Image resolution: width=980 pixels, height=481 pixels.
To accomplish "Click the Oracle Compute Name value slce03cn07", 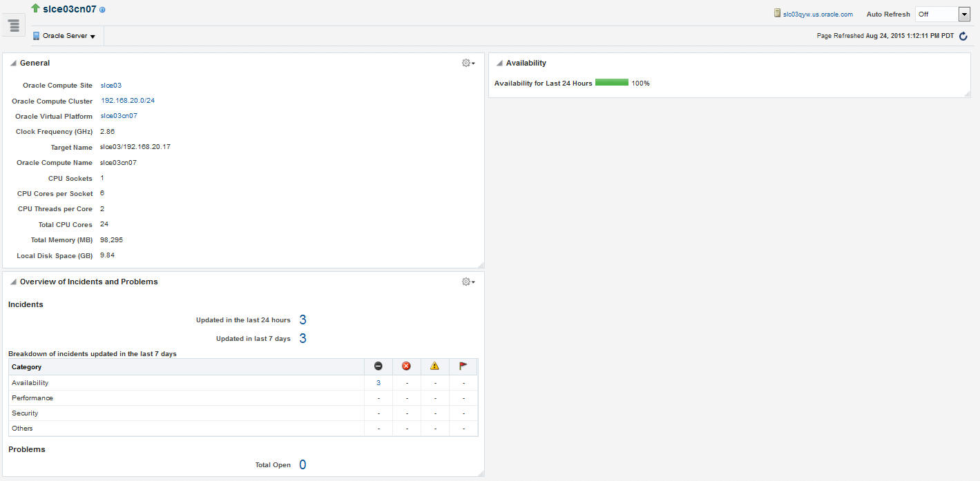I will coord(118,163).
